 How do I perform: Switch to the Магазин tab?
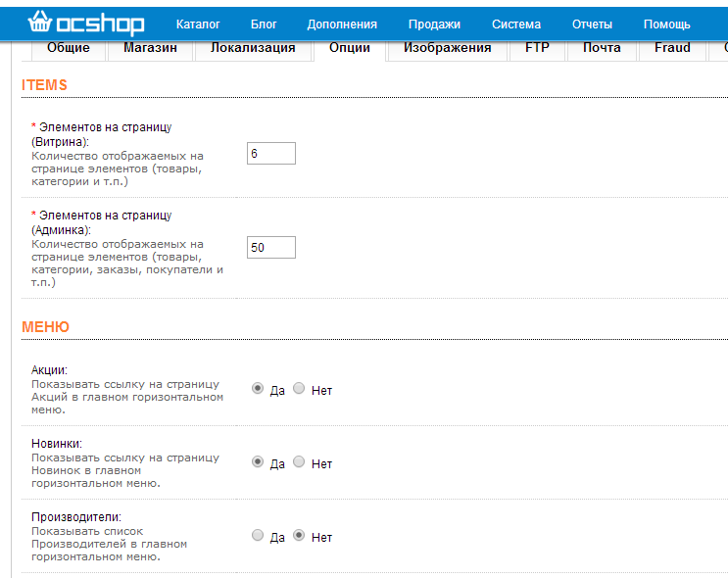click(x=150, y=48)
